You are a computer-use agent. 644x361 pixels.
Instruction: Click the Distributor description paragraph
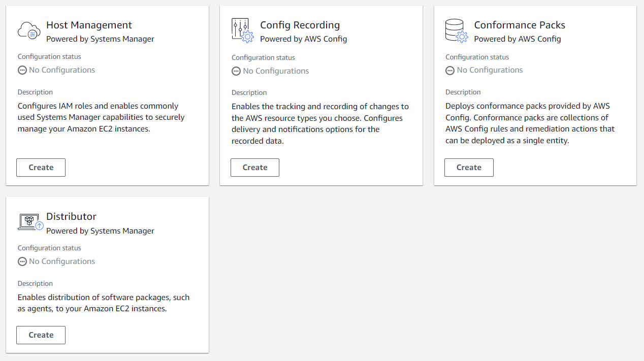[x=104, y=303]
